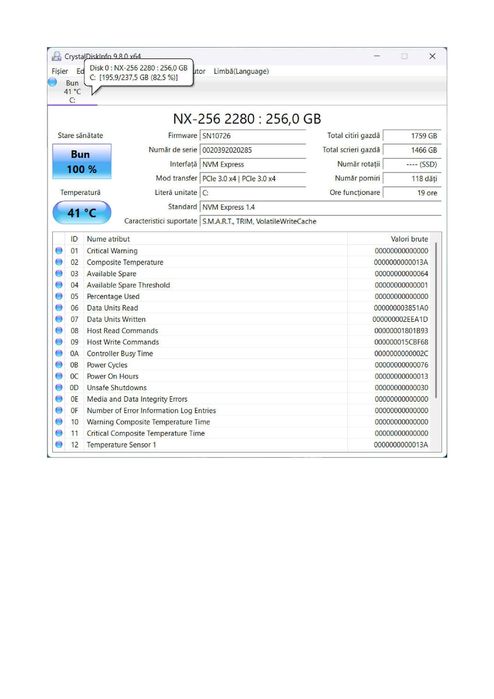Image resolution: width=494 pixels, height=699 pixels.
Task: Click the disk title NX-256 2280 : 256,0 GB
Action: (247, 119)
